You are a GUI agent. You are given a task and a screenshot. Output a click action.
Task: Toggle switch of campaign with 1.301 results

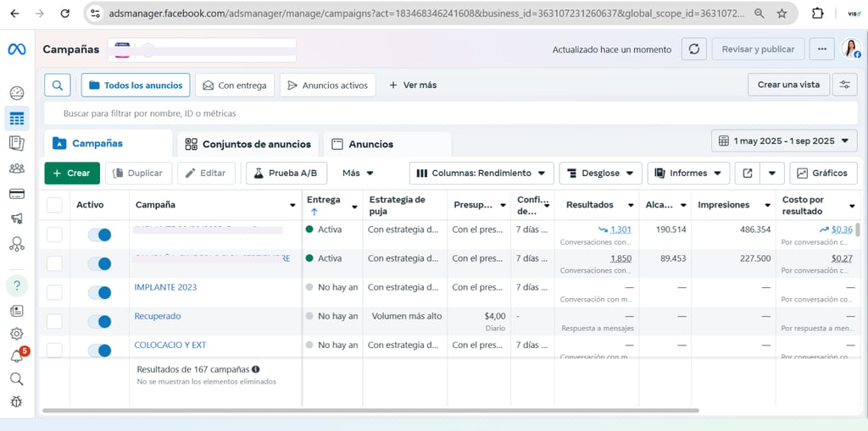(100, 235)
